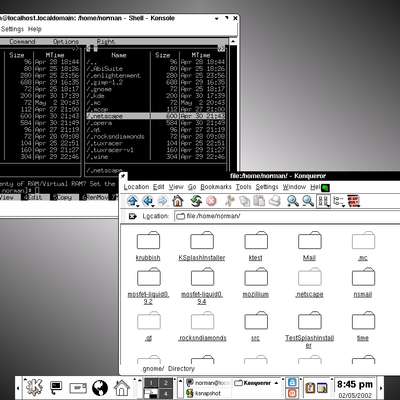Go Back using Konqueror's left arrow icon
This screenshot has width=400, height=400.
pos(147,201)
